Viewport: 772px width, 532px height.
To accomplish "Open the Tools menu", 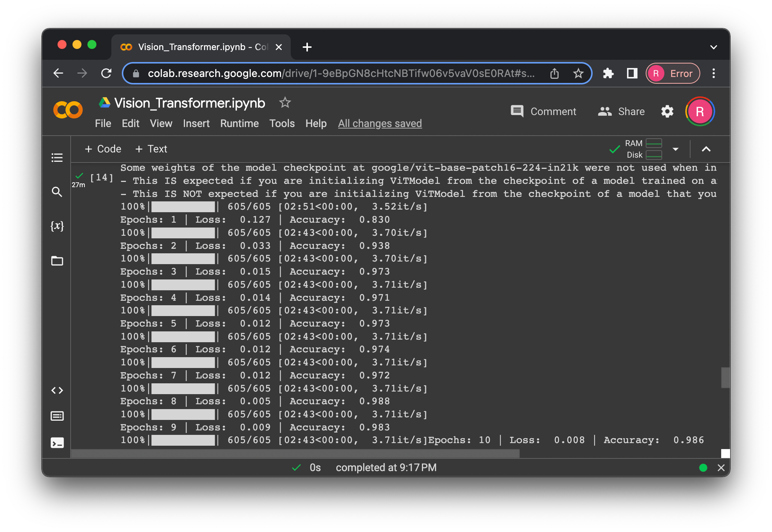I will click(282, 123).
